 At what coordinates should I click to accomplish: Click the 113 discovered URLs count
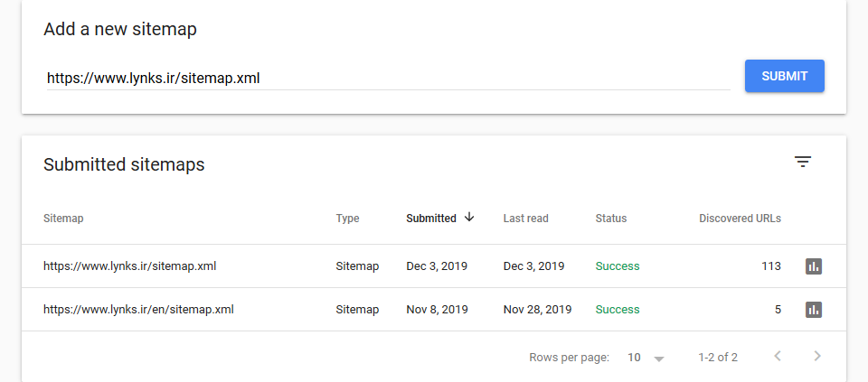tap(771, 266)
